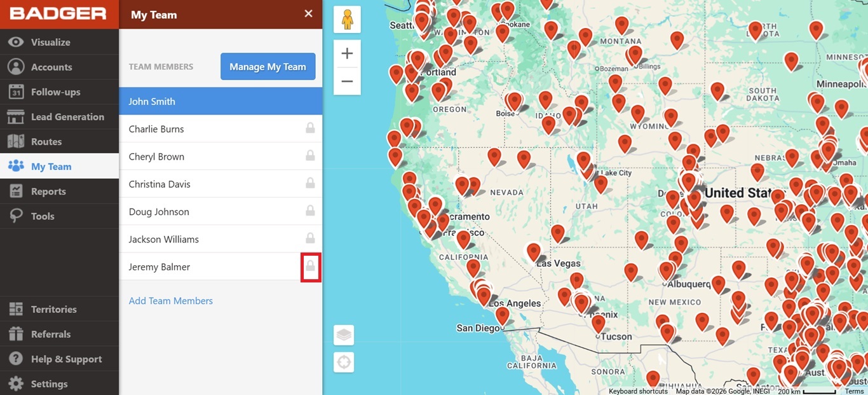Select Jeremy Balmer in team list
Screen dimensions: 868x395
coord(220,267)
